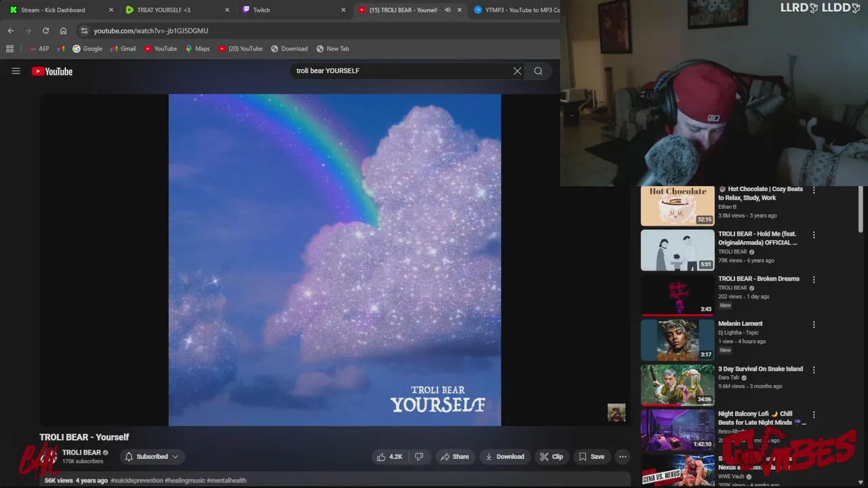Image resolution: width=868 pixels, height=488 pixels.
Task: Open more actions three-dot button under video
Action: point(623,457)
